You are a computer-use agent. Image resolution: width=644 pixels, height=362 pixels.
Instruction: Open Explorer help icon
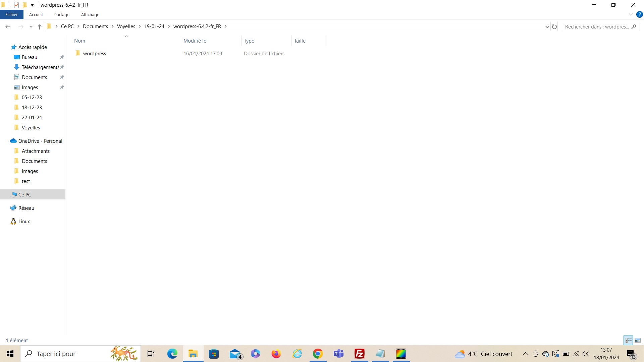639,15
